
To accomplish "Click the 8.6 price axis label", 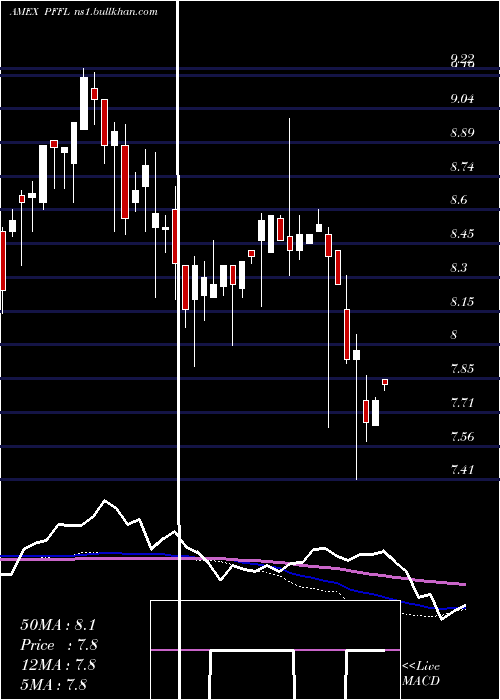I will coord(459,200).
